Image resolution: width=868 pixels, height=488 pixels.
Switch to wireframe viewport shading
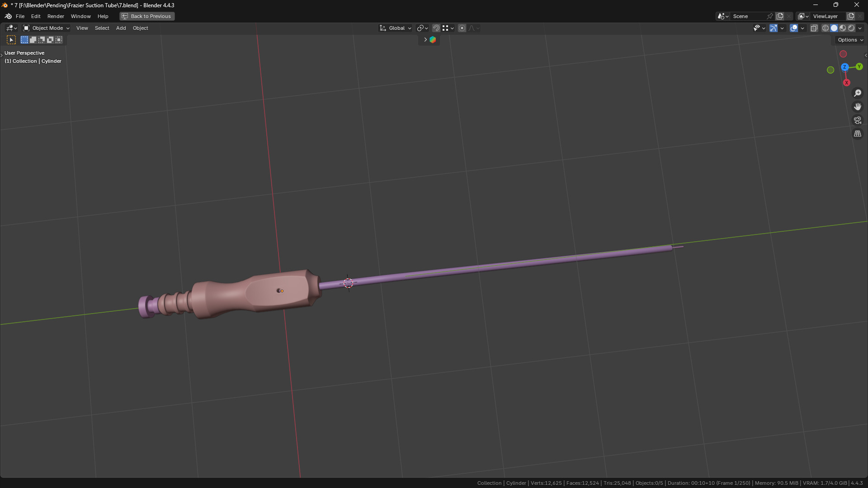[826, 28]
